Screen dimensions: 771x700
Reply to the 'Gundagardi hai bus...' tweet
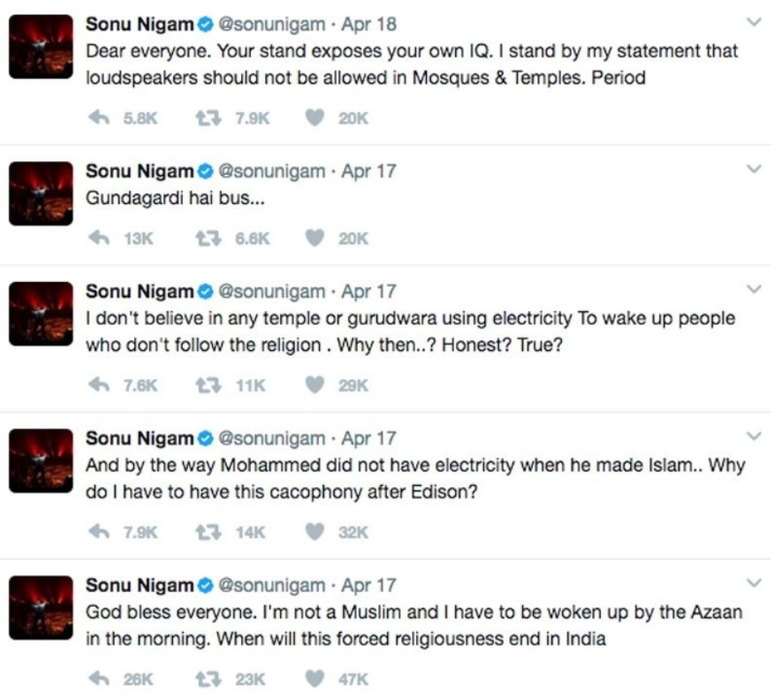(x=99, y=238)
